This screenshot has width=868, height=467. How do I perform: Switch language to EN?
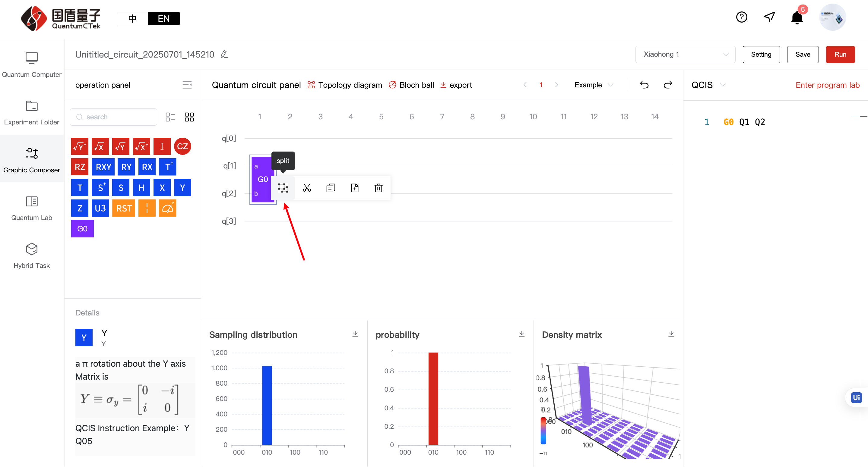164,18
